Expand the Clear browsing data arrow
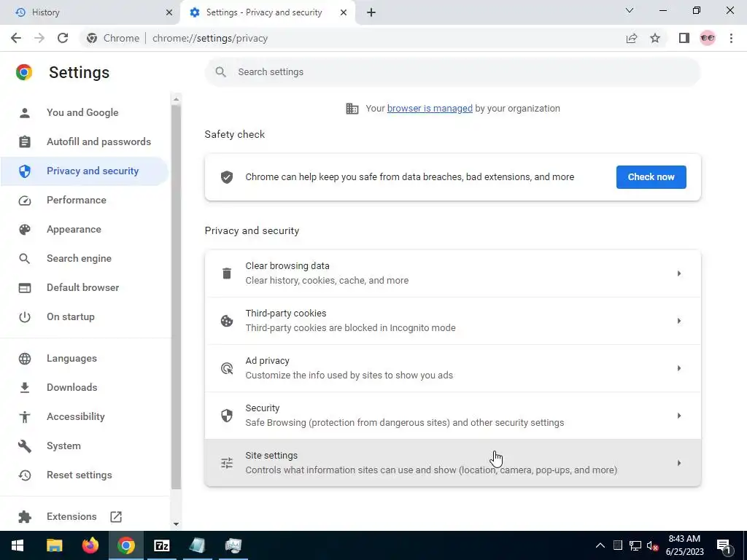The width and height of the screenshot is (747, 560). [679, 273]
